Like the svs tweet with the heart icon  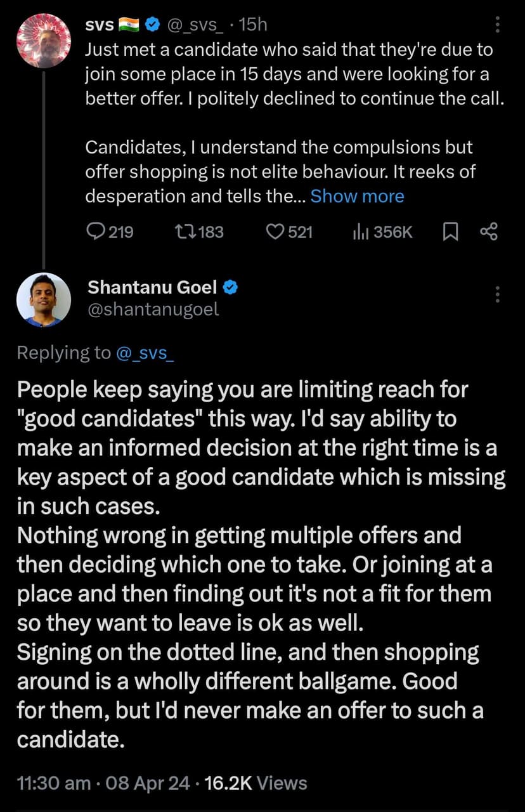(275, 232)
